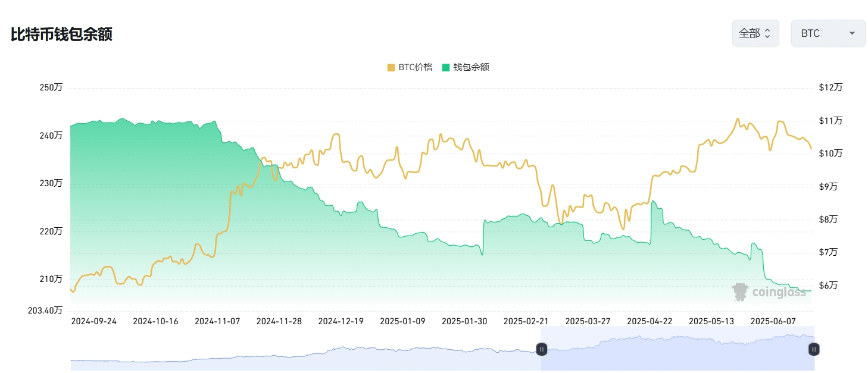
Task: Click the caret arrow in the BTC selector
Action: pos(852,33)
